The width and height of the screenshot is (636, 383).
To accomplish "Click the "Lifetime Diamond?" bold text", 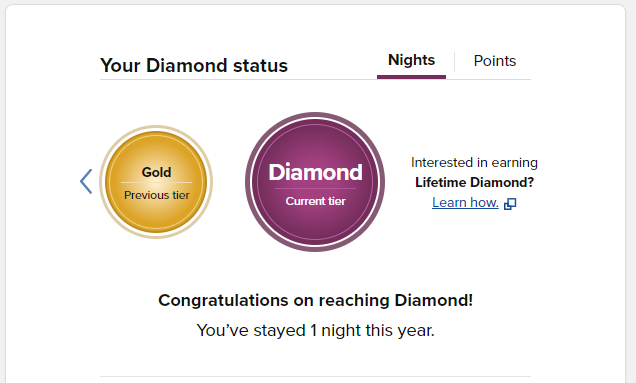I will pos(474,182).
